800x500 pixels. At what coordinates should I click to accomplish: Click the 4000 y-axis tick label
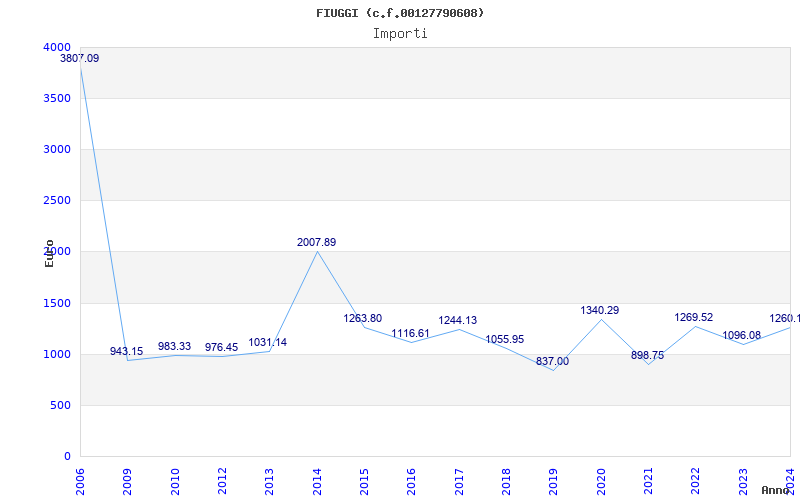(57, 47)
